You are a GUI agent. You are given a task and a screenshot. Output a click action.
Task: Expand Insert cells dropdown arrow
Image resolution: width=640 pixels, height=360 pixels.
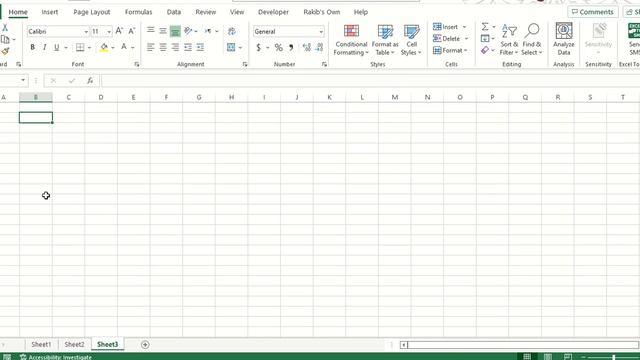[464, 27]
